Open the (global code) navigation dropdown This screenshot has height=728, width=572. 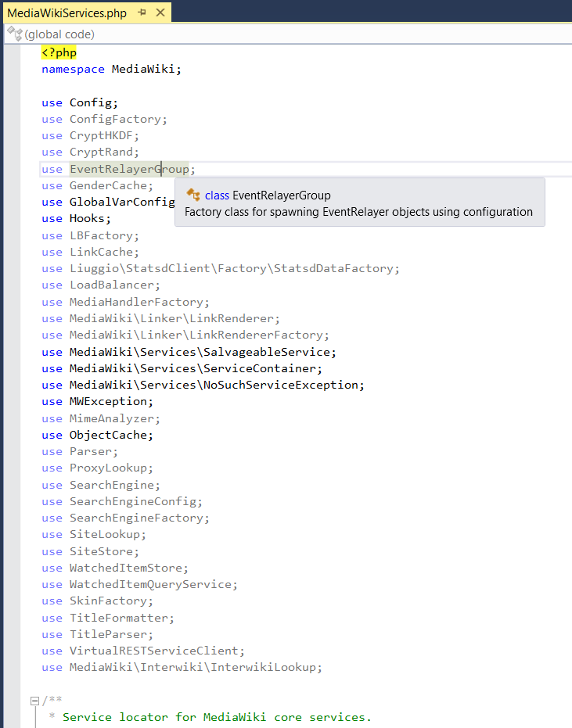pyautogui.click(x=288, y=34)
